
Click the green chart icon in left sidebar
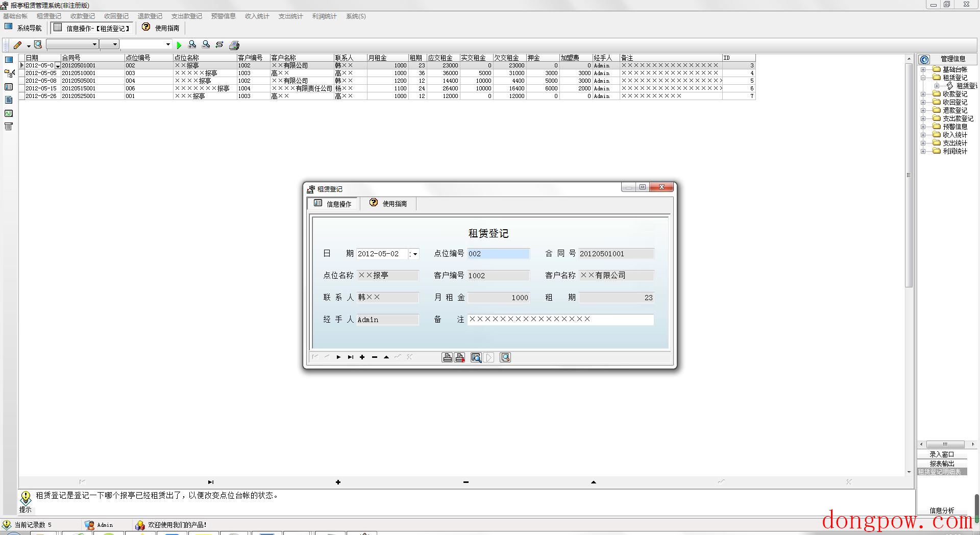coord(9,113)
